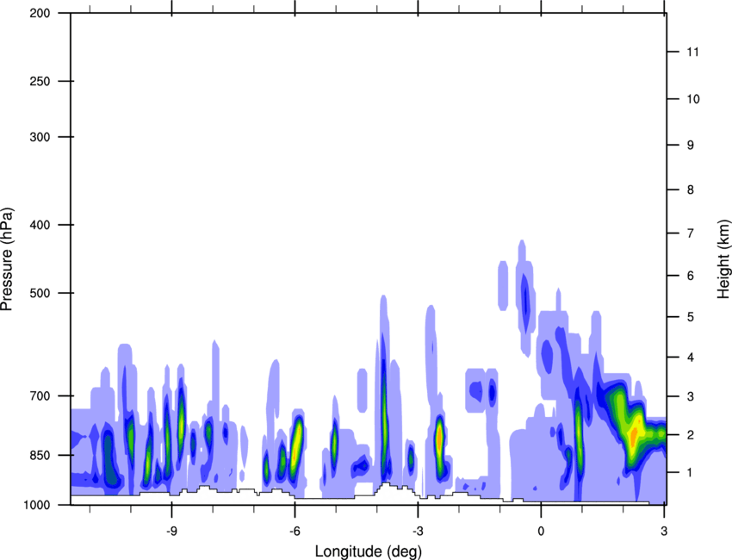Click the 3 km height label

pos(691,396)
